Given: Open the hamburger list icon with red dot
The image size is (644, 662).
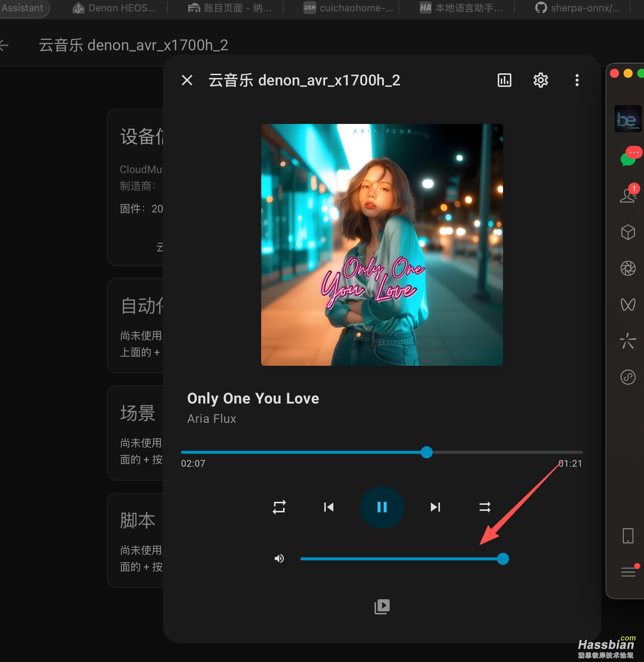Looking at the screenshot, I should pyautogui.click(x=628, y=572).
